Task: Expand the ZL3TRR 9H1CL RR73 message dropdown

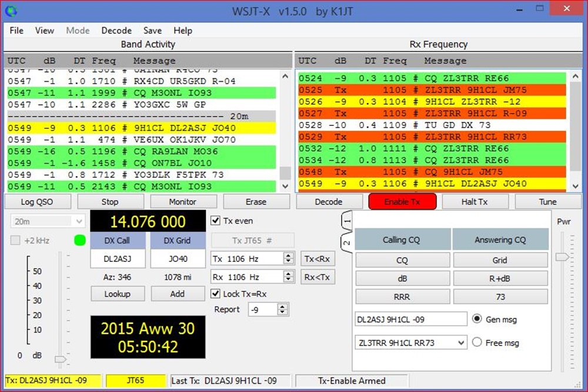Action: pyautogui.click(x=460, y=343)
